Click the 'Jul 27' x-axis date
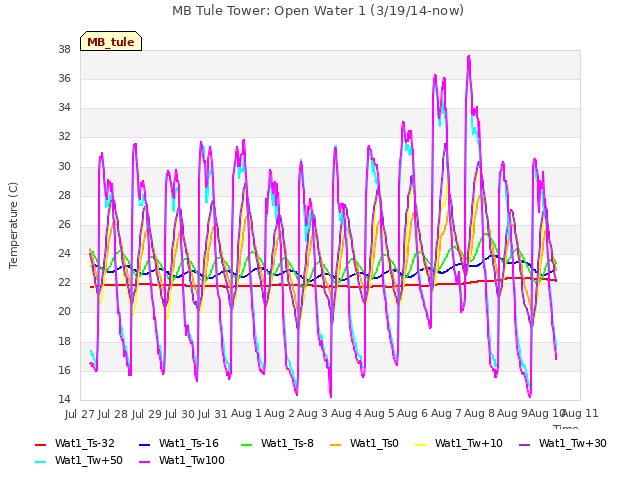 [80, 414]
